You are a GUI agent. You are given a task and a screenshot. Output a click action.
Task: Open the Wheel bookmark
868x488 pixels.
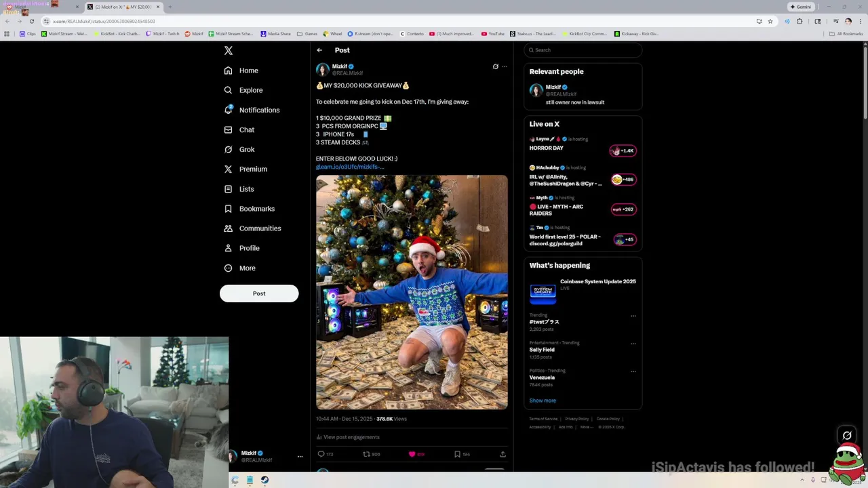click(x=332, y=34)
